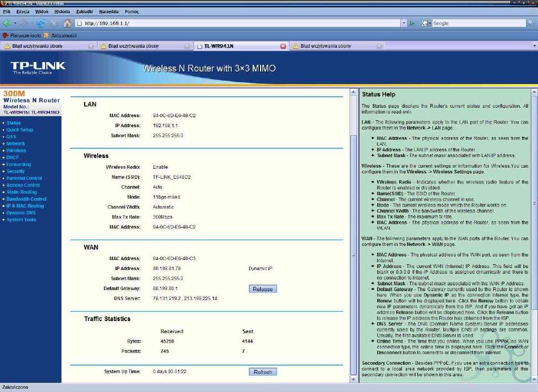Click the Zakończono status bar text
The width and height of the screenshot is (538, 392).
click(x=15, y=387)
